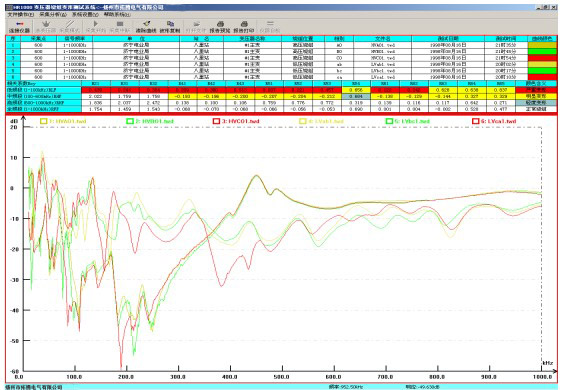The image size is (562, 390).
Task: Toggle the 6: LVca1.twd curve checkbox
Action: [x=475, y=121]
